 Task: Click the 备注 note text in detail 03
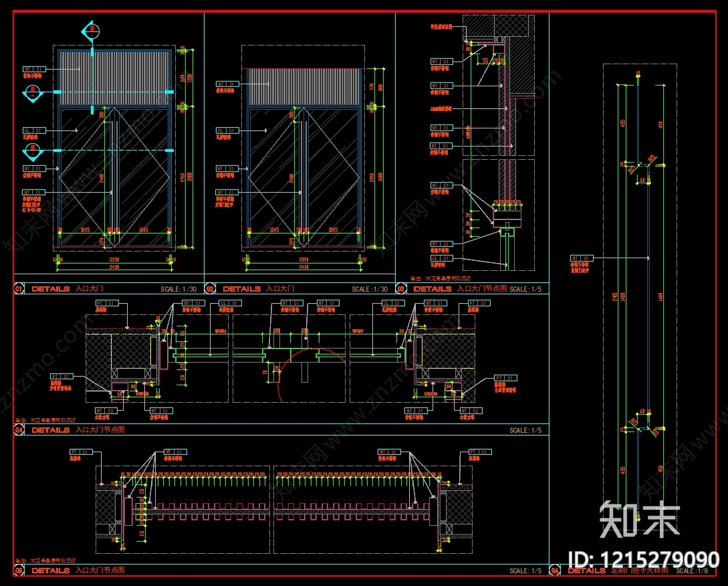(x=440, y=279)
